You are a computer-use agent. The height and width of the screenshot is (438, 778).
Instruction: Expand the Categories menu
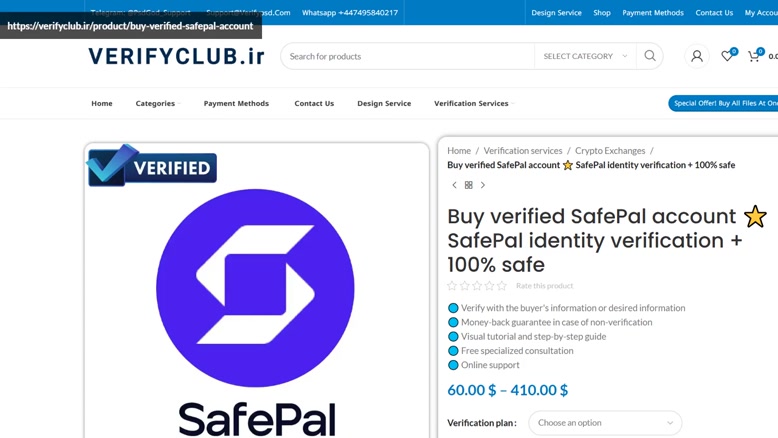[156, 104]
